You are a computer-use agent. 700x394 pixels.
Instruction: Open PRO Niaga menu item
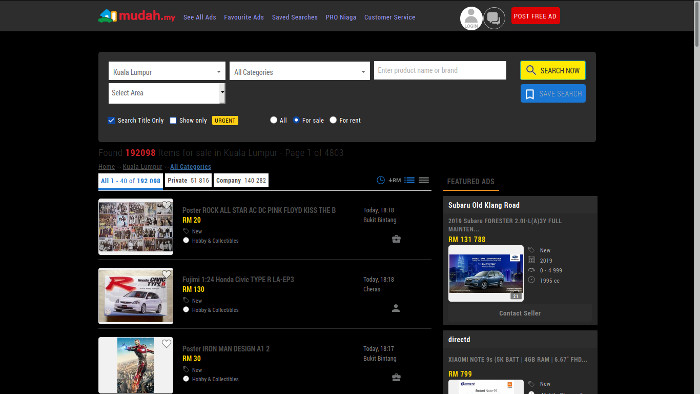point(341,17)
